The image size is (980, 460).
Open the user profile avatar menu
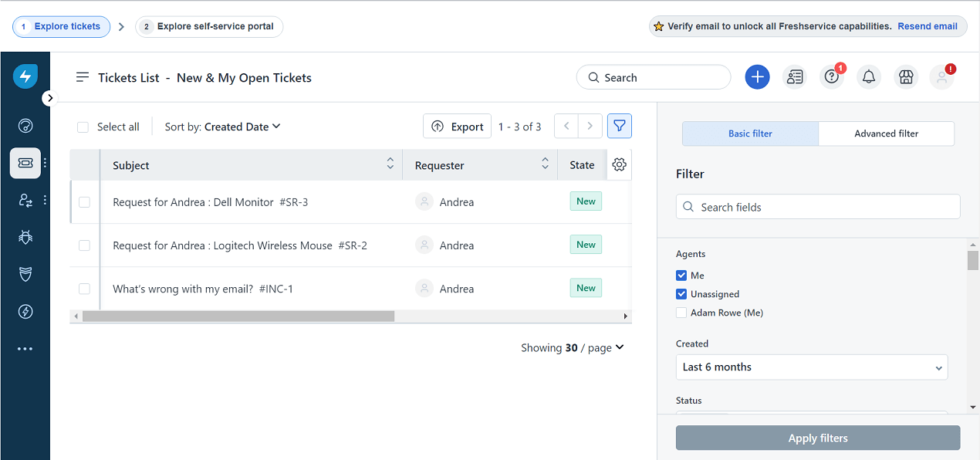[942, 76]
